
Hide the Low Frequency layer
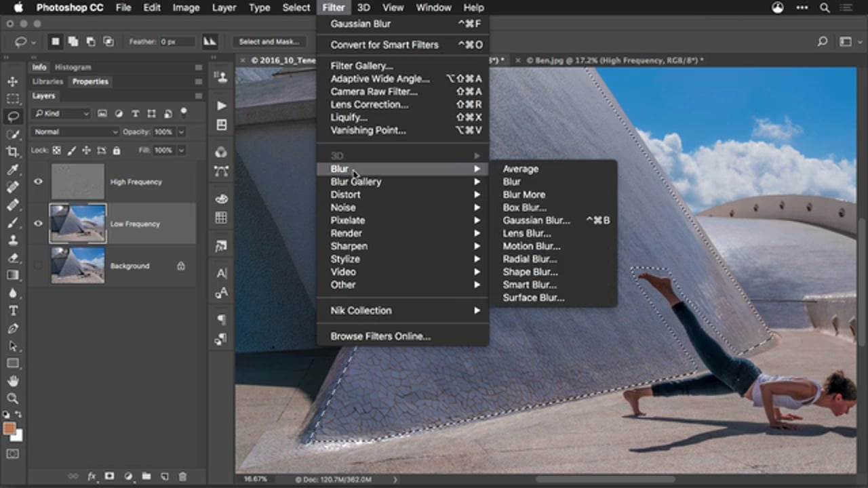[x=39, y=224]
